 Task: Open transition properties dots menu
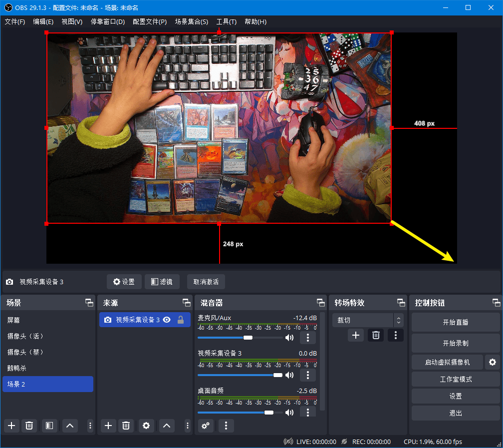396,335
